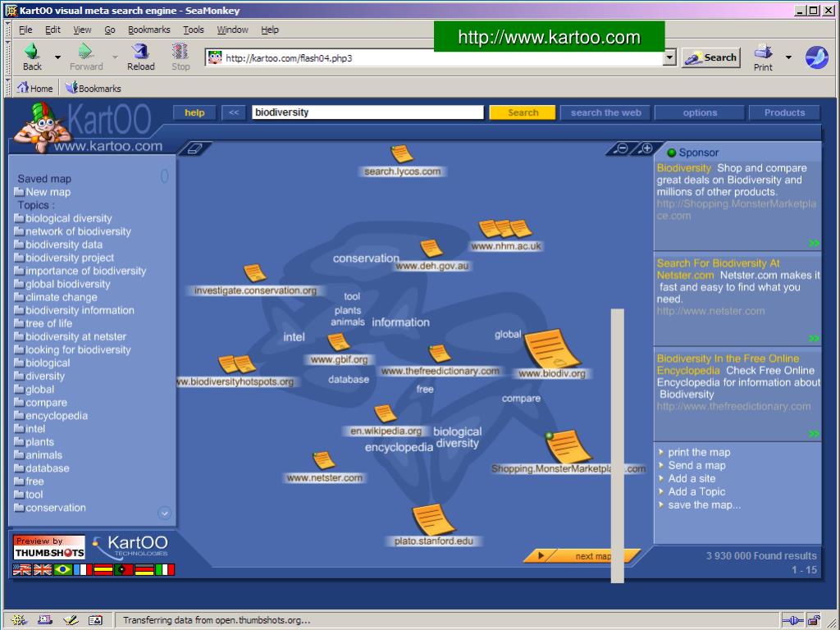Expand topics list with down chevron
This screenshot has width=840, height=630.
[164, 514]
